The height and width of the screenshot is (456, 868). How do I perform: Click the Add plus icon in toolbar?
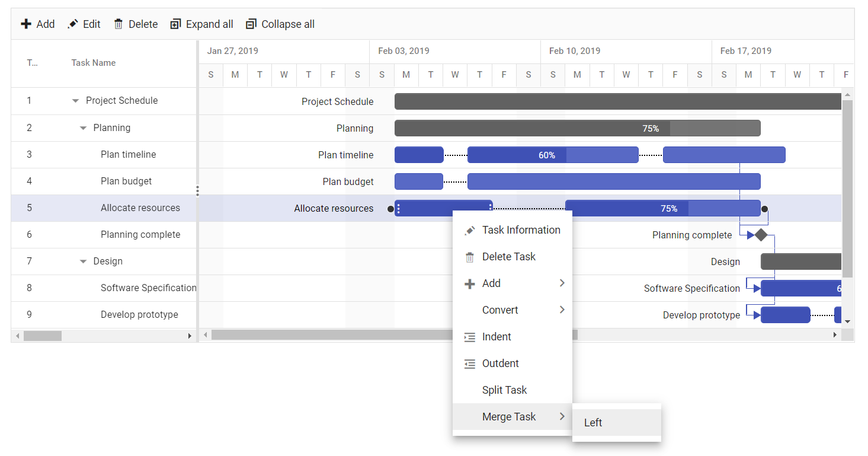click(26, 24)
